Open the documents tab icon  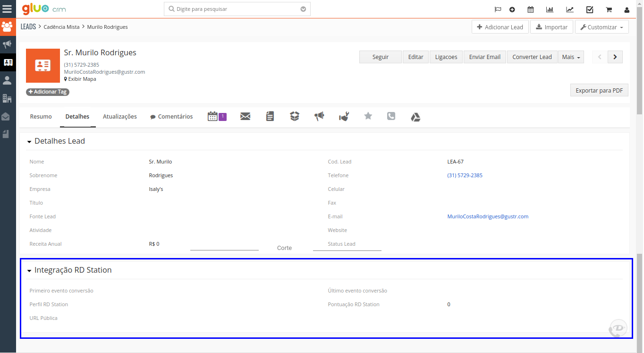270,116
